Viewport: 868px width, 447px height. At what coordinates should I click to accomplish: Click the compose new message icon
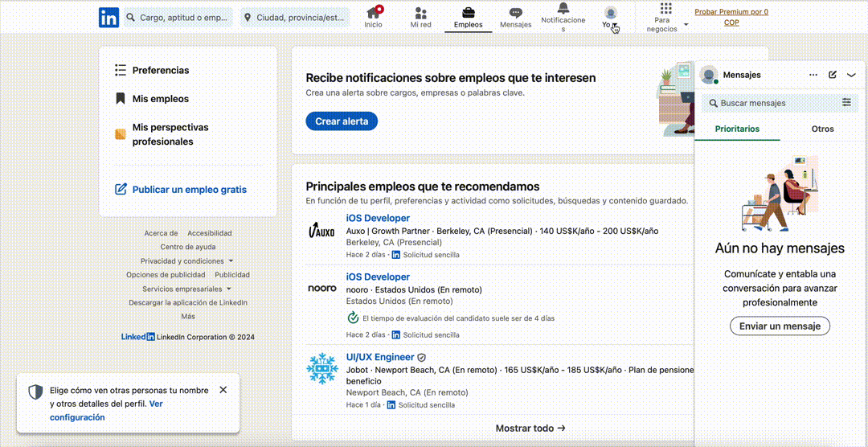(833, 75)
